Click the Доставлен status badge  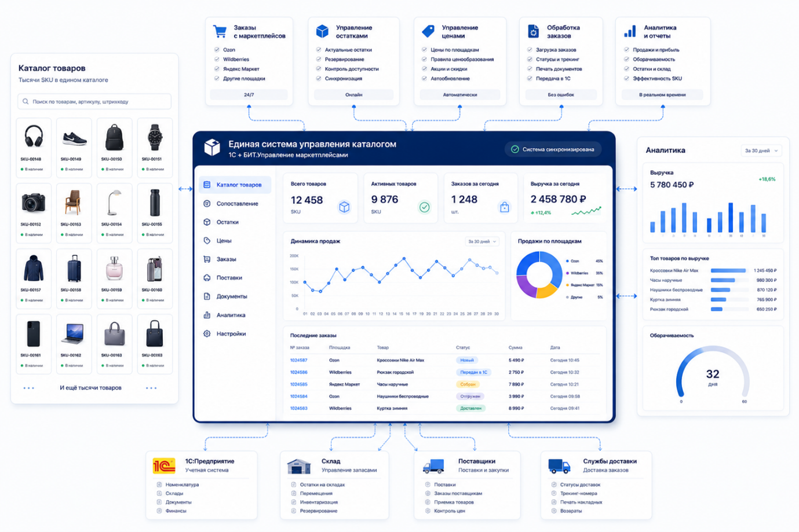(470, 408)
